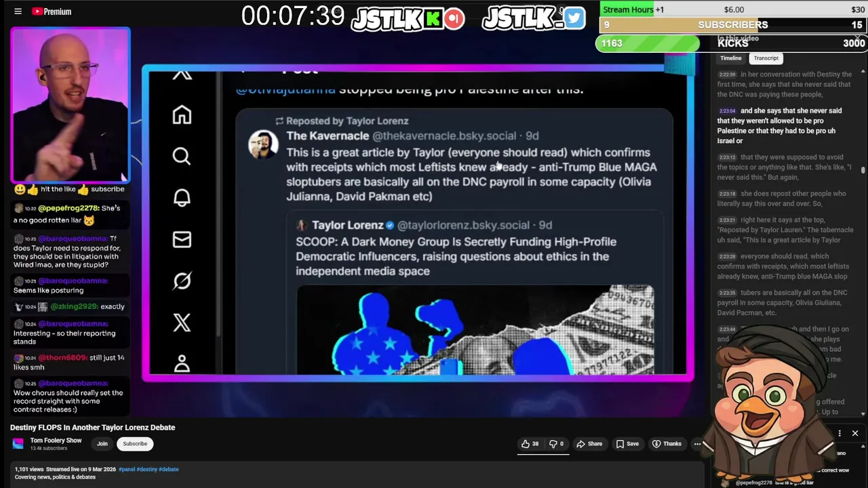This screenshot has width=868, height=488.
Task: Switch to the Transcript tab
Action: pyautogui.click(x=766, y=58)
